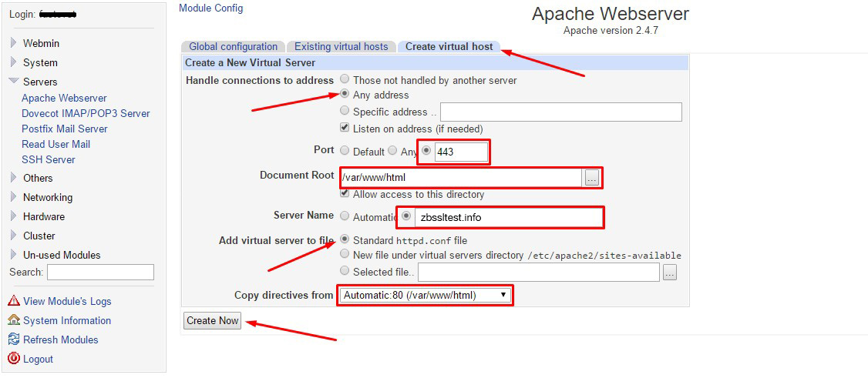The width and height of the screenshot is (868, 378).
Task: Open 'Copy directives from' dropdown
Action: tap(425, 295)
